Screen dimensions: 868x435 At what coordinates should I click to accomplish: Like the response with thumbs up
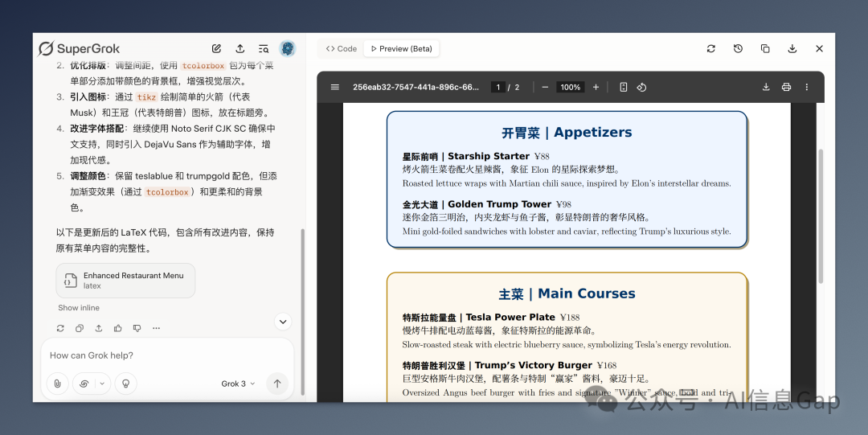tap(118, 328)
